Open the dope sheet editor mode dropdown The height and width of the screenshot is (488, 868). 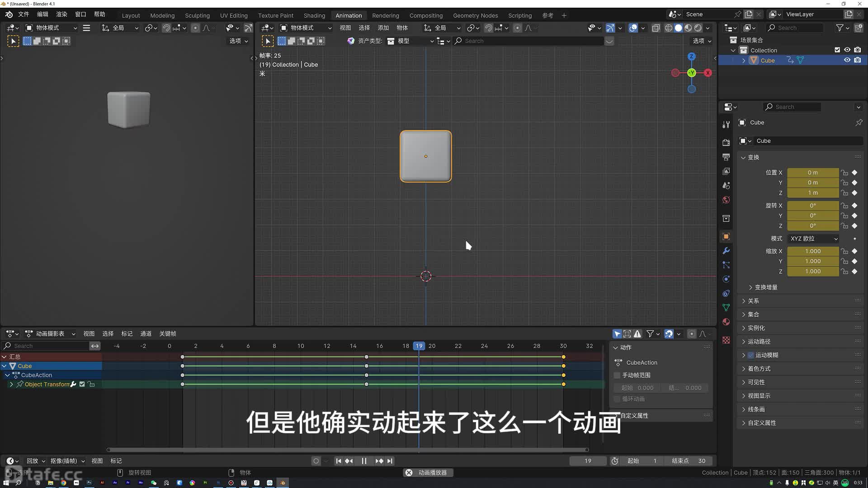click(x=50, y=334)
